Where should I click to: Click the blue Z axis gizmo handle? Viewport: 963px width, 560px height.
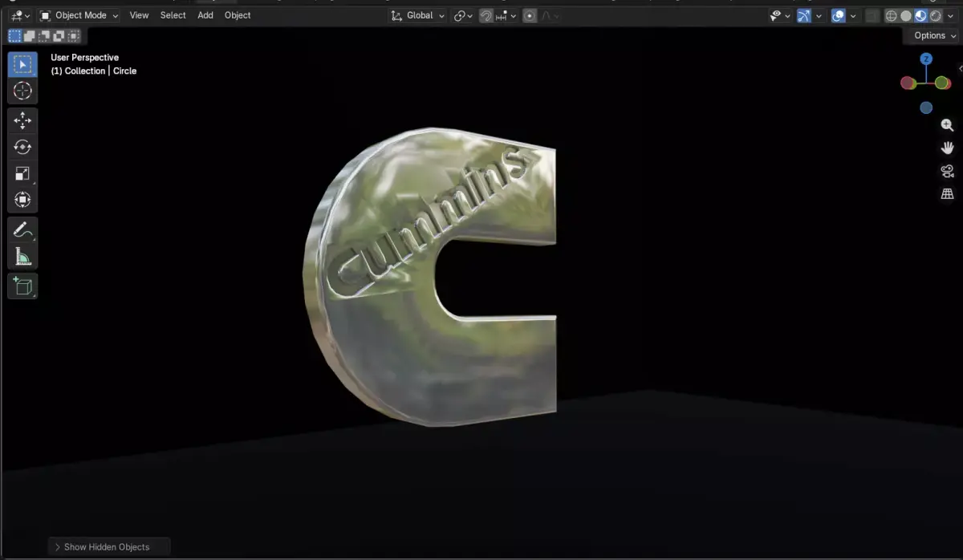(x=926, y=59)
